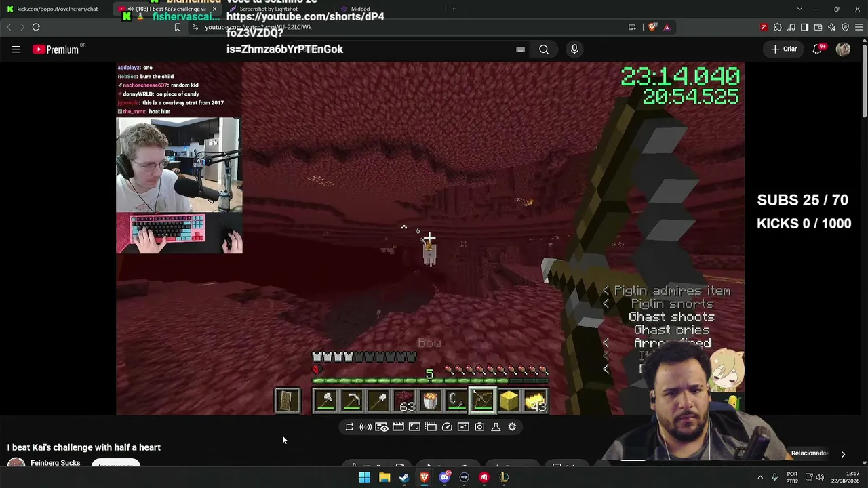Click the theater mode icon in video toolbar
Screen dimensions: 868x488
point(431,427)
